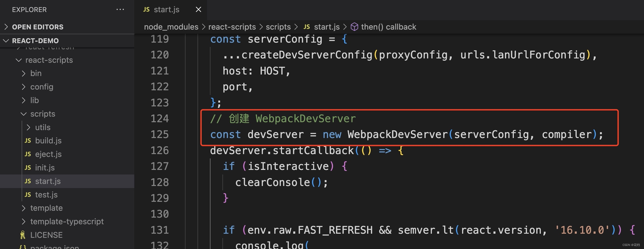Select start.js in file tree
The width and height of the screenshot is (644, 249).
click(x=67, y=181)
